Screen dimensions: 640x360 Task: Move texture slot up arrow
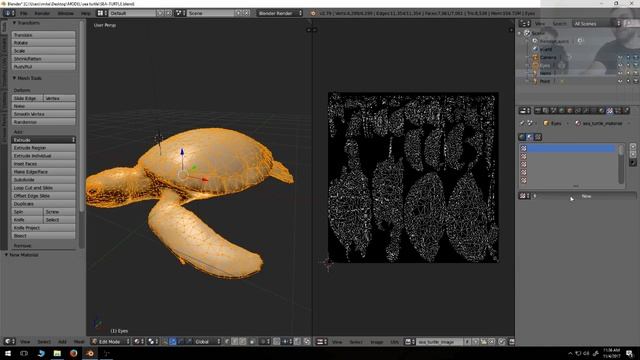click(x=633, y=147)
